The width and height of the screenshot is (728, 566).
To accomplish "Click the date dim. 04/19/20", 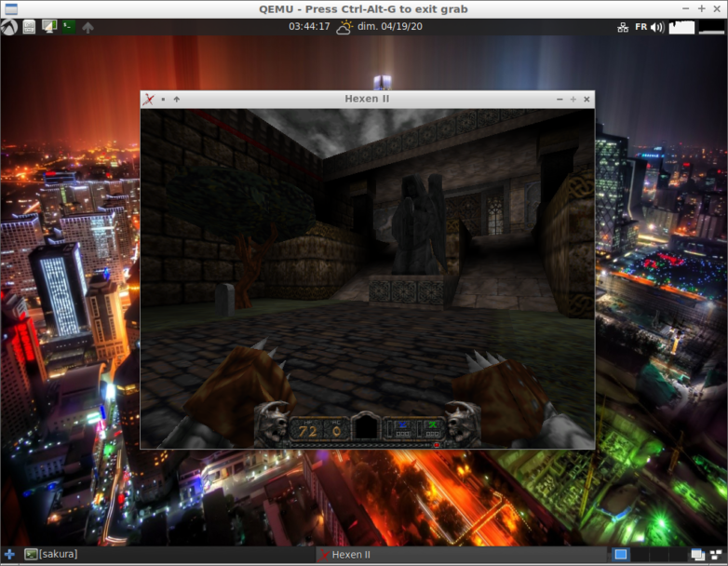I will (x=389, y=26).
